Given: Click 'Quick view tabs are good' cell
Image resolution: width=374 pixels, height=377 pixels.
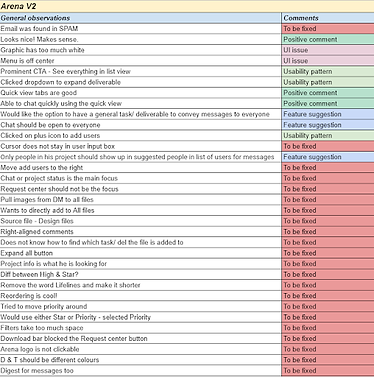Looking at the screenshot, I should 140,93.
